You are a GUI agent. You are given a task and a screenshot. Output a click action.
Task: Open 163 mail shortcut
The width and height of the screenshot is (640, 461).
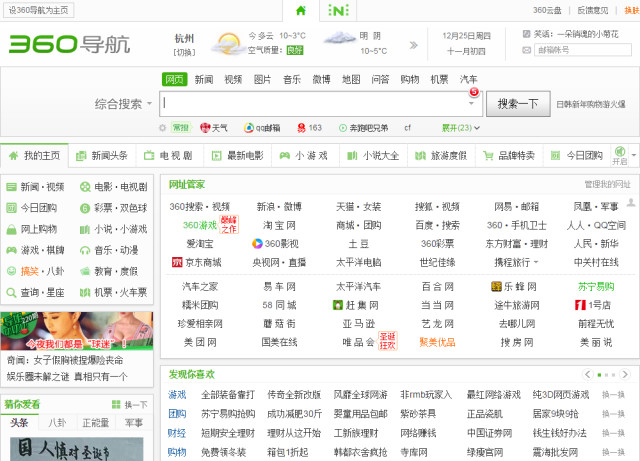click(x=309, y=128)
